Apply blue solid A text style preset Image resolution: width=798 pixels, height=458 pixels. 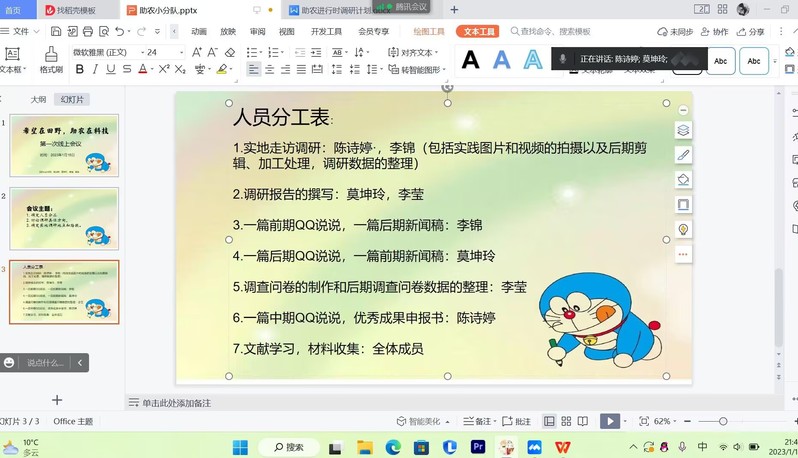pyautogui.click(x=502, y=60)
